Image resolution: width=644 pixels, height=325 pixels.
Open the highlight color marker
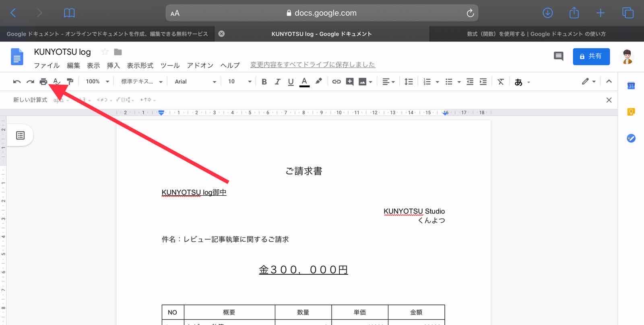[318, 81]
